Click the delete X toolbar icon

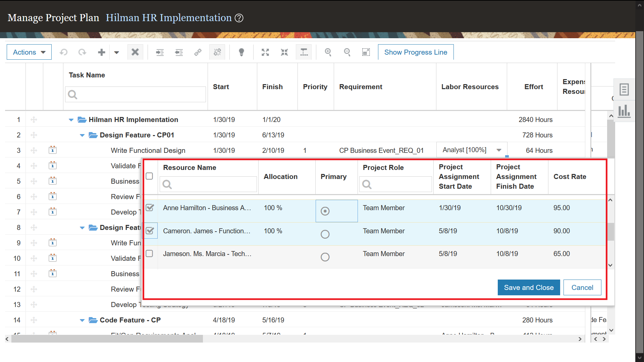click(x=135, y=52)
